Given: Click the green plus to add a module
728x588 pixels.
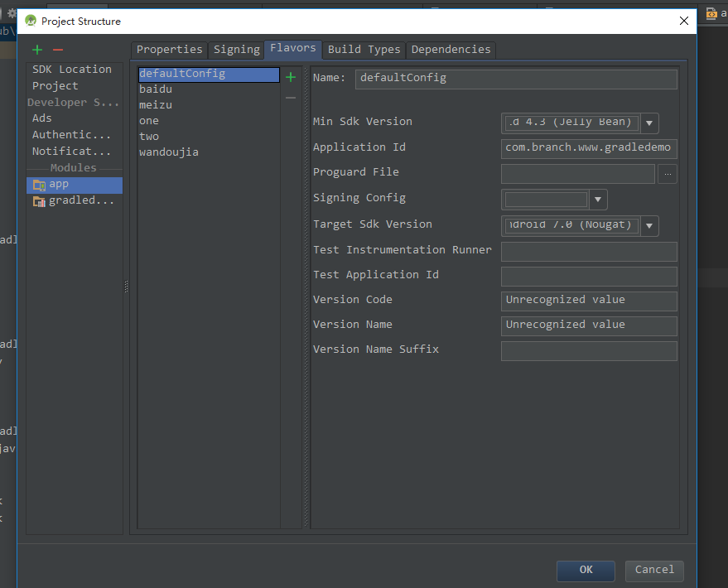Looking at the screenshot, I should pyautogui.click(x=37, y=50).
